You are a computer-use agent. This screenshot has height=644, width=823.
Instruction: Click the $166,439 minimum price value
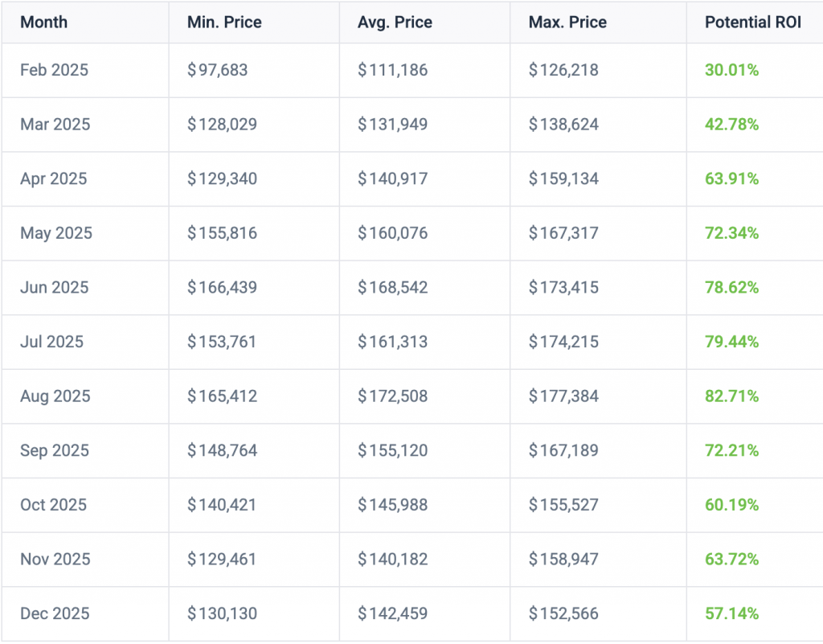[x=222, y=287]
